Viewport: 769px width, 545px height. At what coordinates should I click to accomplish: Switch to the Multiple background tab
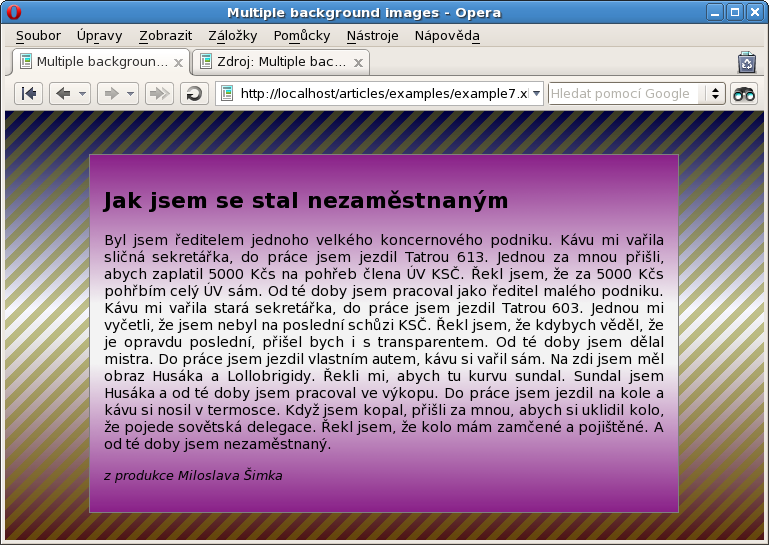pos(101,62)
